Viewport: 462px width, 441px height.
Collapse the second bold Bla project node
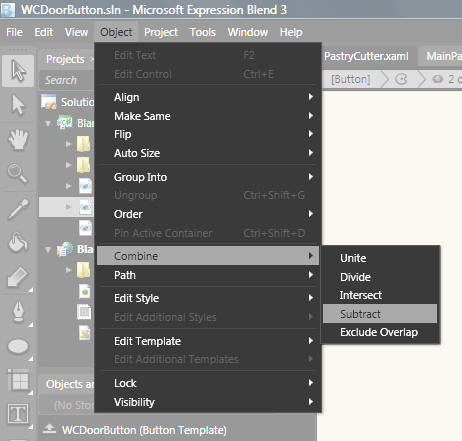click(x=48, y=249)
